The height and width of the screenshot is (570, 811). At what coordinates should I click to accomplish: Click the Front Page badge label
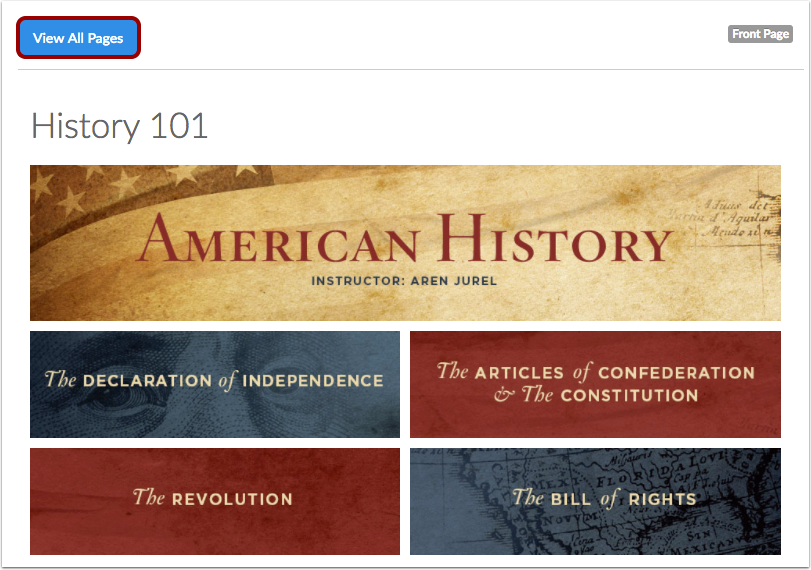click(760, 34)
